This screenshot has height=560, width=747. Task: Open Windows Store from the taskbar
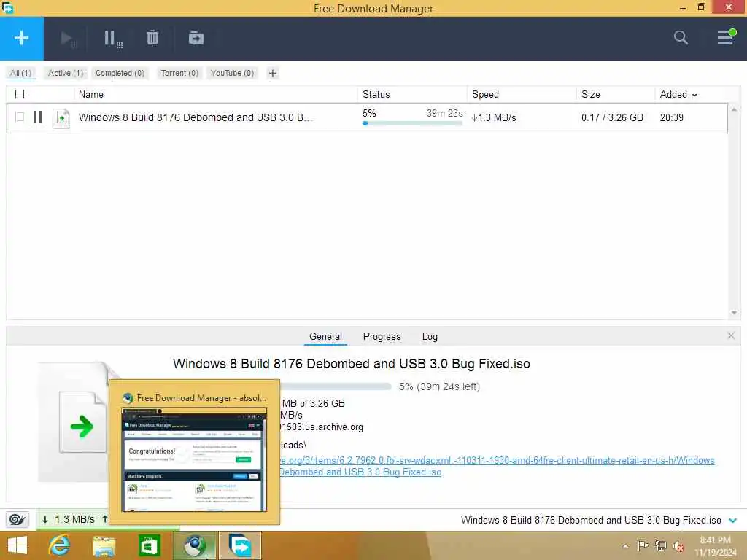pyautogui.click(x=149, y=545)
